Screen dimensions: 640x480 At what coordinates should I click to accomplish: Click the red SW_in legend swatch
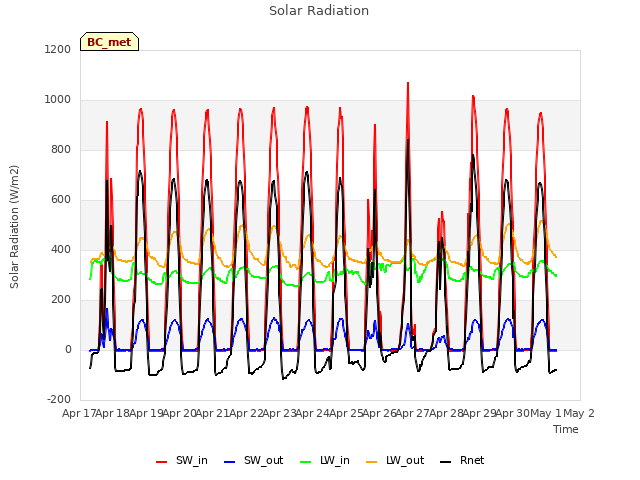pos(162,462)
